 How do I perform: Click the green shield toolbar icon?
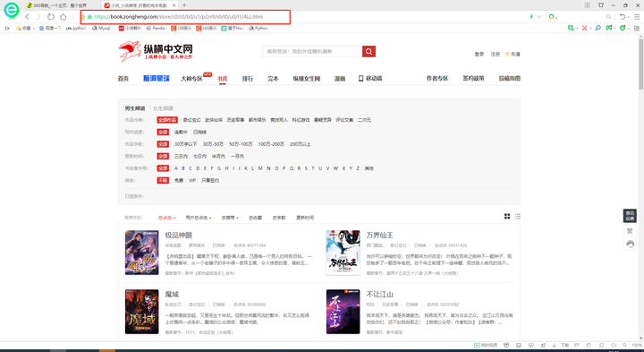coord(623,28)
